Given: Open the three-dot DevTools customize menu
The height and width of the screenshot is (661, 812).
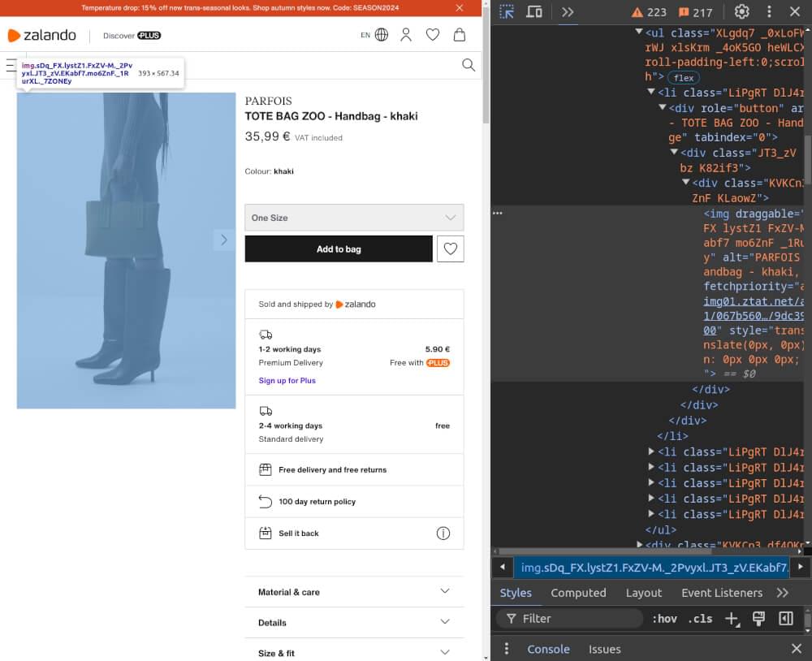Looking at the screenshot, I should tap(767, 11).
